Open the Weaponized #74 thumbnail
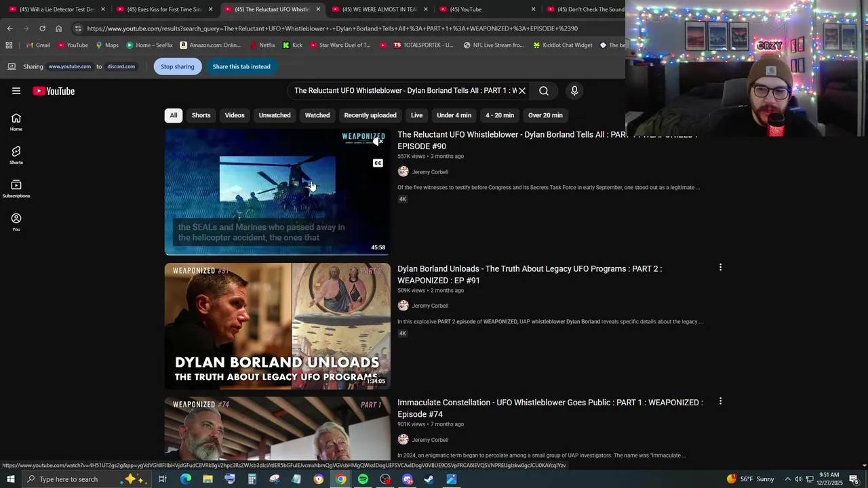 point(277,429)
